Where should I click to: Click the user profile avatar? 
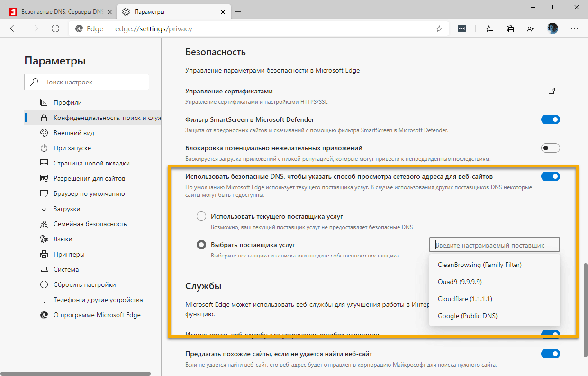(x=552, y=28)
